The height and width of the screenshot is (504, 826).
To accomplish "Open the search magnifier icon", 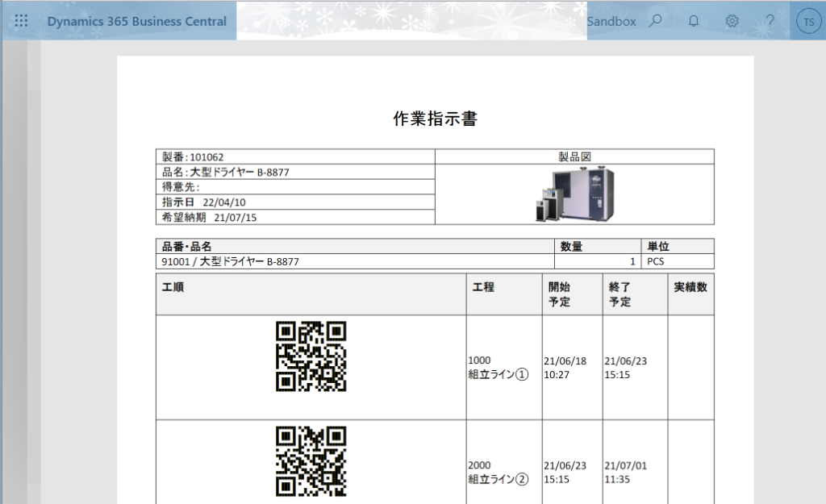I will click(x=655, y=20).
